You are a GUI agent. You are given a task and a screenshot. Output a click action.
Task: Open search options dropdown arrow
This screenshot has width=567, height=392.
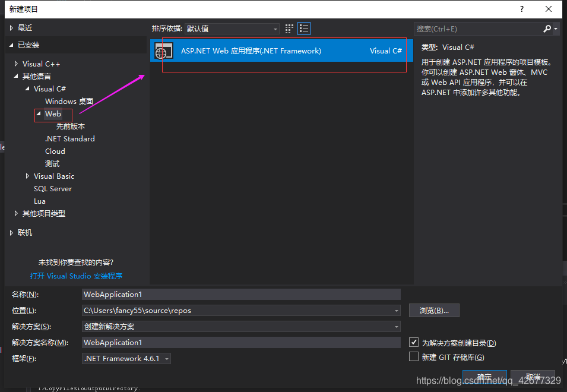[556, 29]
